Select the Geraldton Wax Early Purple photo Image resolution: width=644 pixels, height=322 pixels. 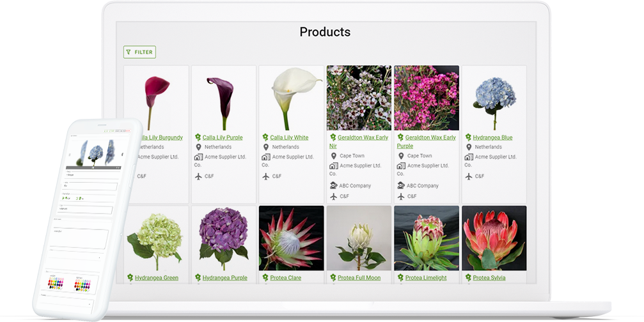click(x=427, y=98)
